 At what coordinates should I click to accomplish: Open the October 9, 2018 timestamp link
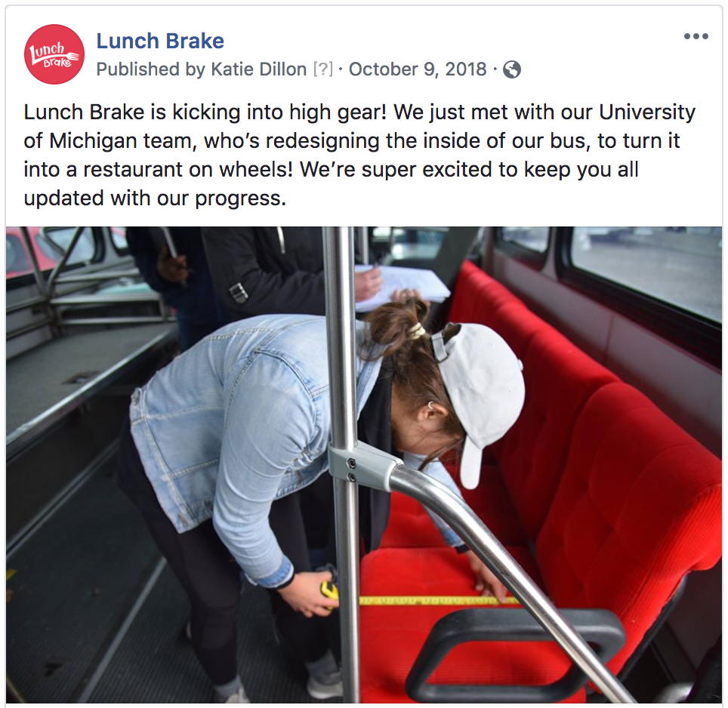(x=418, y=69)
